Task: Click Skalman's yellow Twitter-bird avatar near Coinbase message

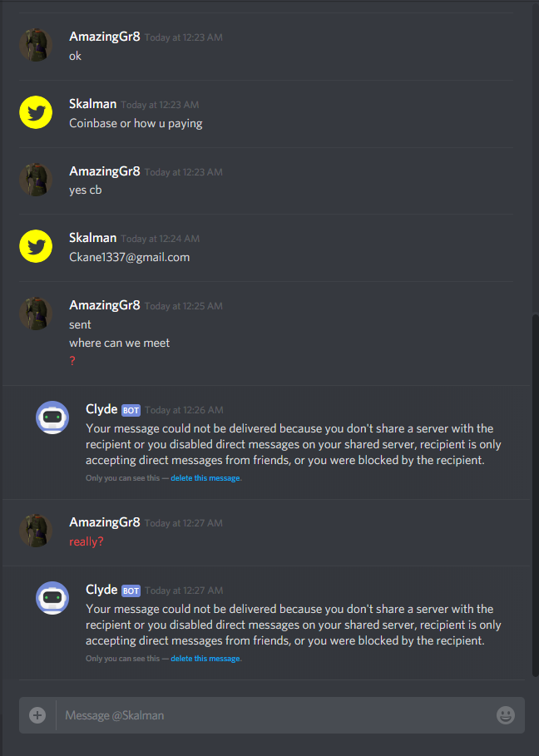Action: 36,112
